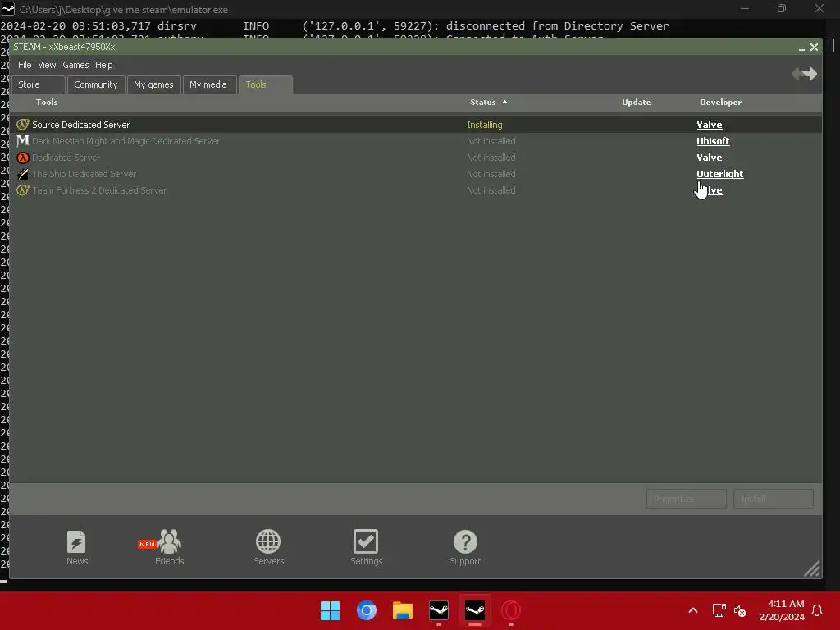Select the Tools tab
The height and width of the screenshot is (630, 840).
tap(265, 84)
